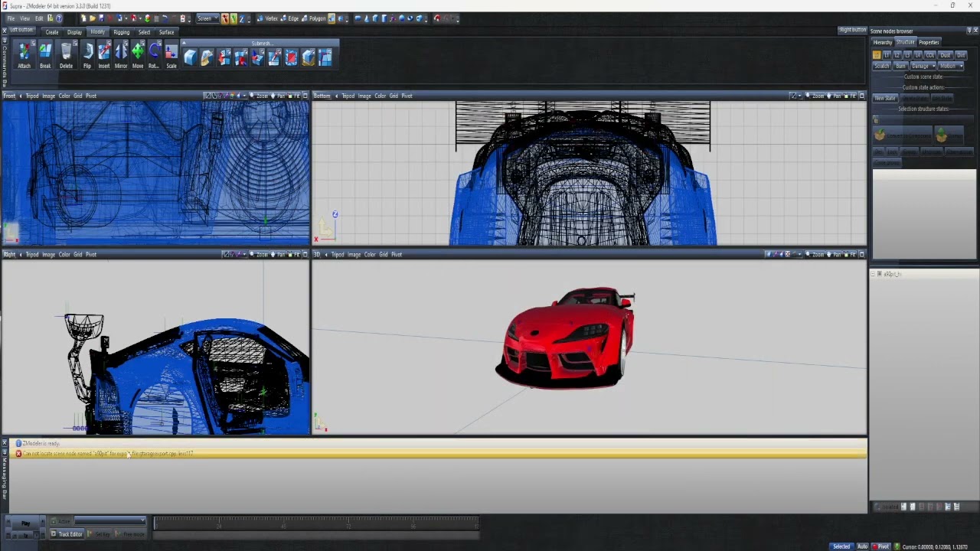
Task: Activate the Move tool
Action: 138,55
